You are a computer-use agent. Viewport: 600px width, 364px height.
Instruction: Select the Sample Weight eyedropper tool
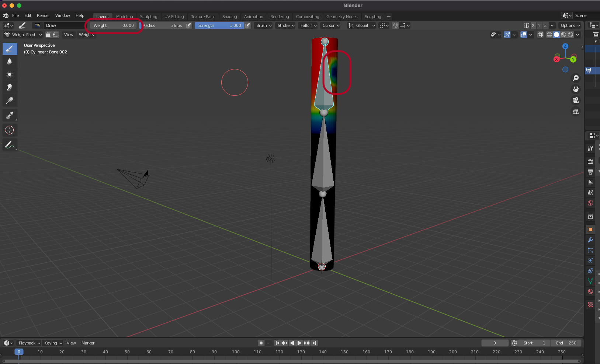click(x=10, y=115)
